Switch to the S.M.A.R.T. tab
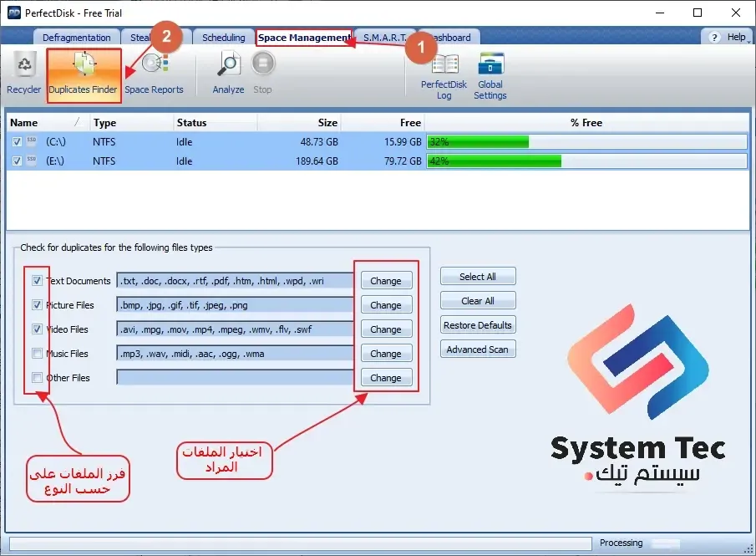This screenshot has width=756, height=556. (x=385, y=37)
